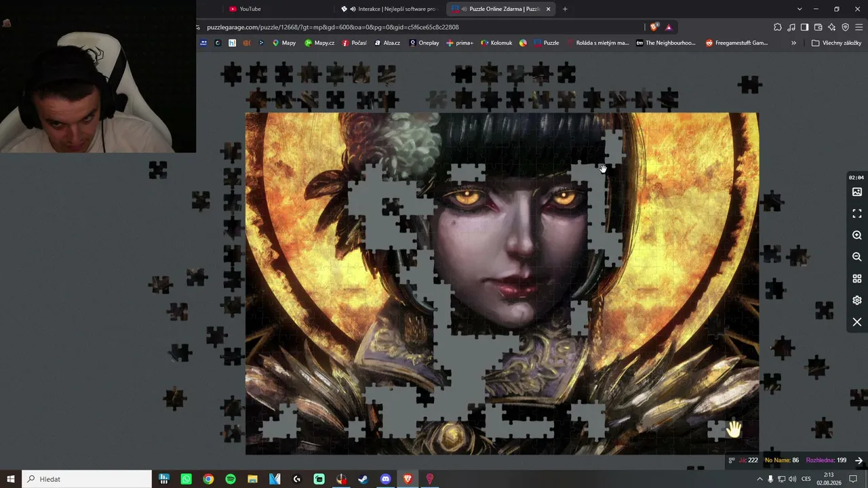Click the 'Rozhledna: 199' score

tap(826, 460)
